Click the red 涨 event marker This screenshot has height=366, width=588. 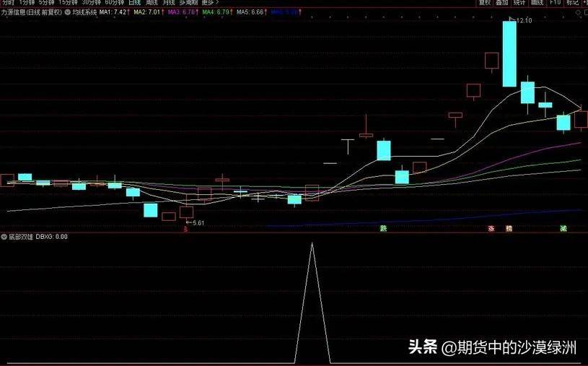[x=491, y=228]
